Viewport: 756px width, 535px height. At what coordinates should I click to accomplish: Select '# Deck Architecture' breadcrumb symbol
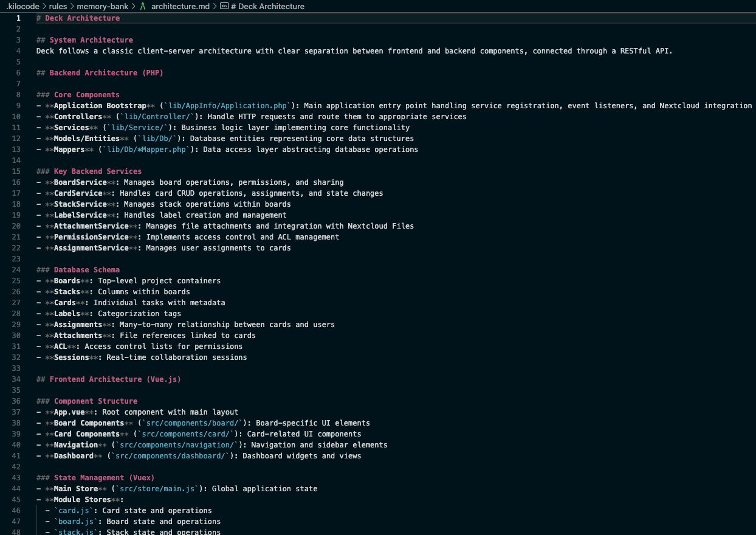267,6
